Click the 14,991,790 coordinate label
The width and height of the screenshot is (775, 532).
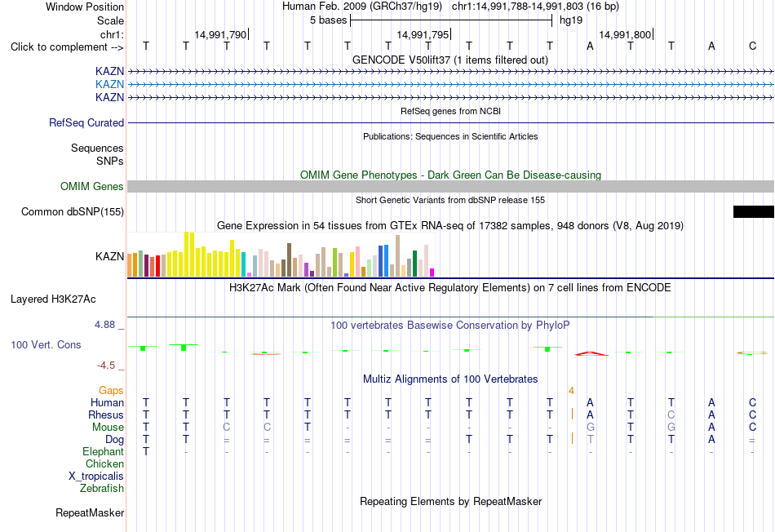(220, 34)
